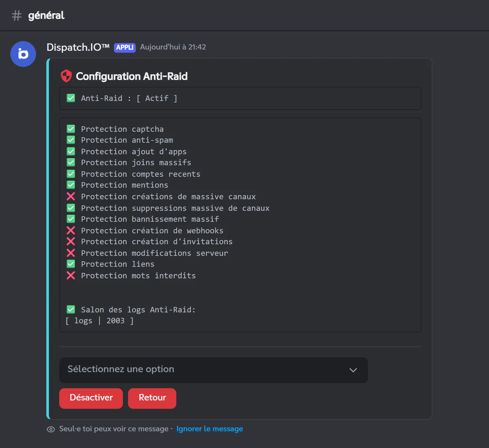Image resolution: width=489 pixels, height=448 pixels.
Task: Click the Dispatch.IO™ username
Action: tap(78, 47)
